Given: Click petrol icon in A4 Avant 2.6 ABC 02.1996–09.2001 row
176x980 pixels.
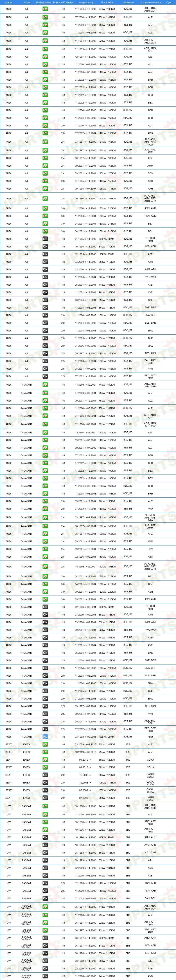Looking at the screenshot, I should [x=45, y=556].
